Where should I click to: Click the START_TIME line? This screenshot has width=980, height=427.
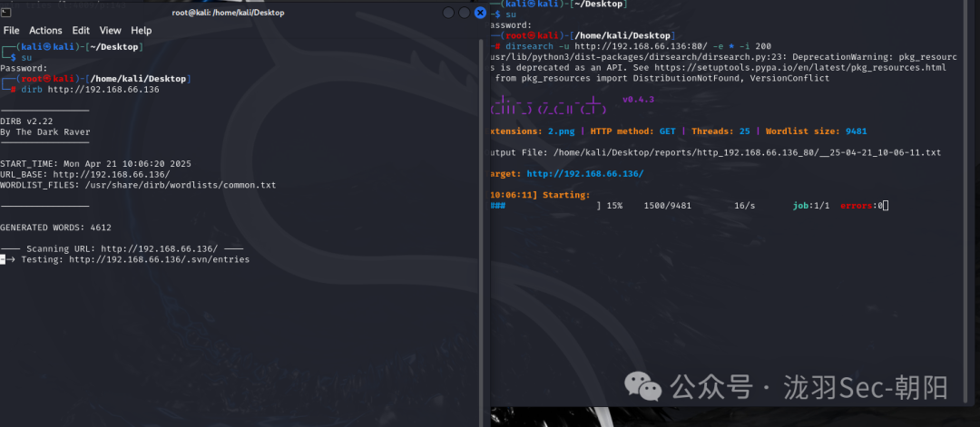tap(95, 163)
